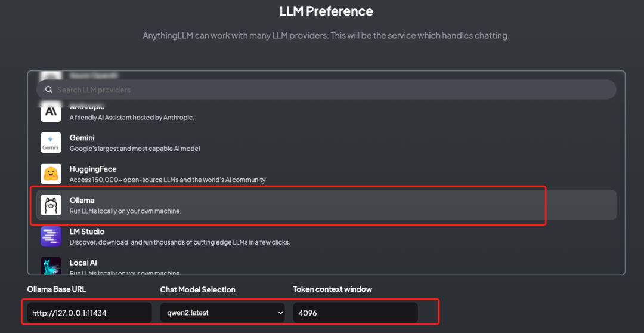The image size is (644, 333).
Task: Click the Ollama llama logo
Action: click(51, 205)
